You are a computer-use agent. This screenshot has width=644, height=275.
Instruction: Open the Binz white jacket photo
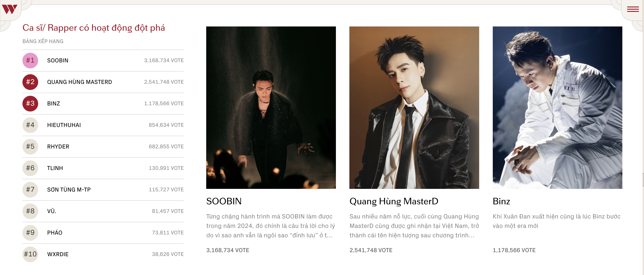tap(558, 107)
